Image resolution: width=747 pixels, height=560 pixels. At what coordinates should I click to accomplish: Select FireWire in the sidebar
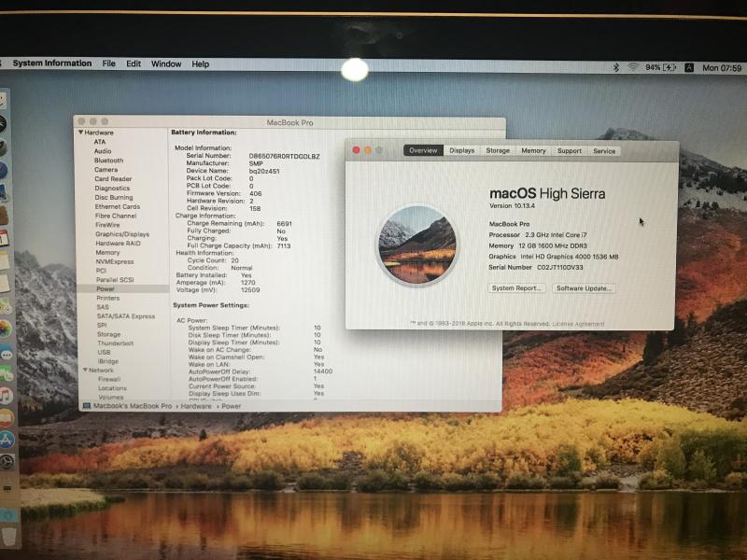coord(107,225)
